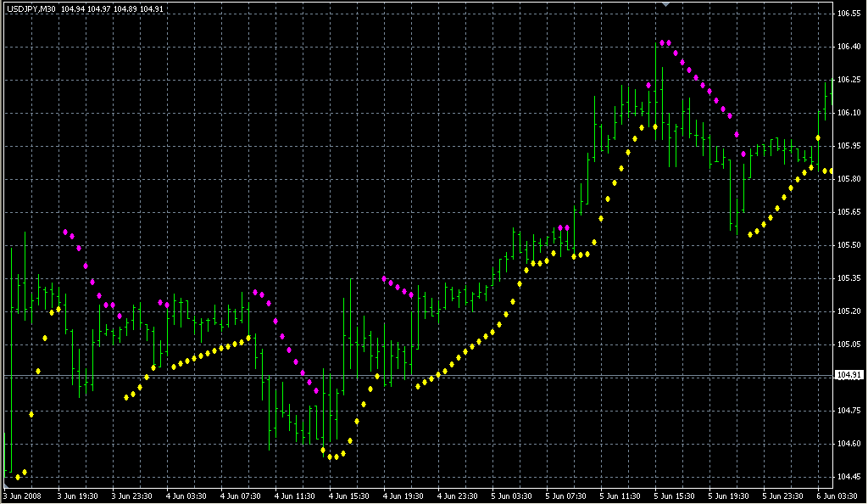Viewport: 868px width, 504px height.
Task: Select the horizontal bid price line
Action: click(x=424, y=375)
